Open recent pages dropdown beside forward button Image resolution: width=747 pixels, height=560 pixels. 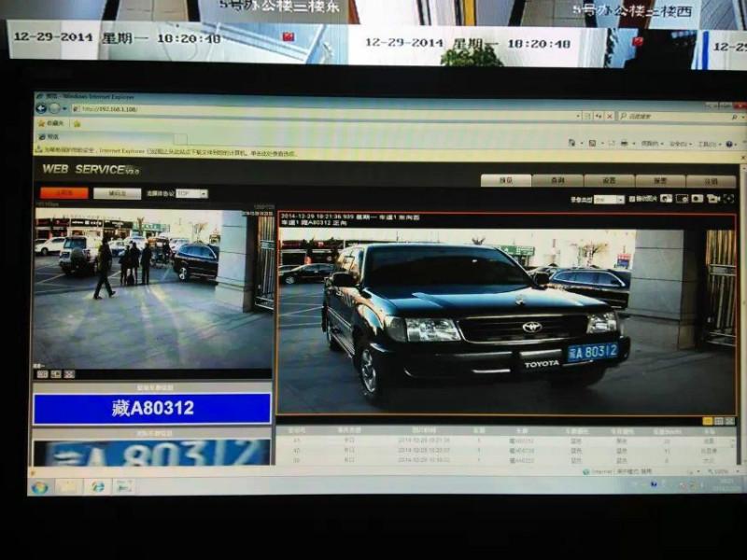(64, 109)
